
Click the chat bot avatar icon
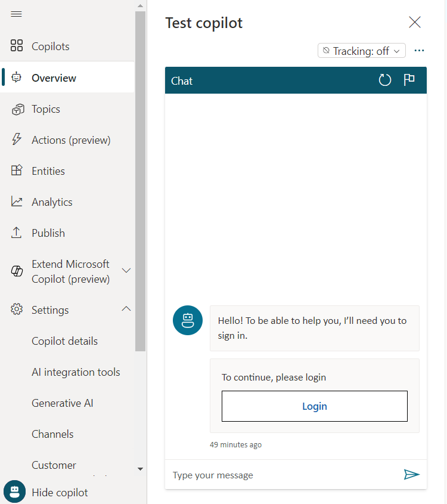coord(188,320)
